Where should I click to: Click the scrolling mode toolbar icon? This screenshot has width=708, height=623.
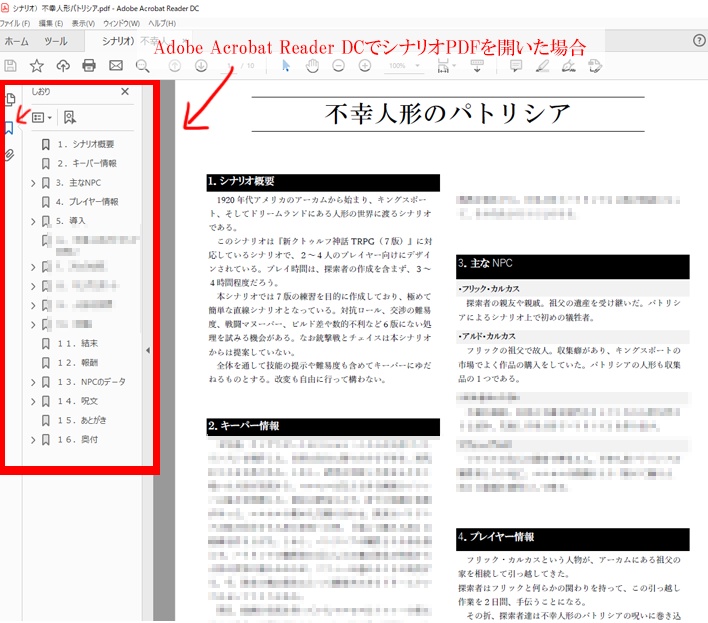[477, 66]
